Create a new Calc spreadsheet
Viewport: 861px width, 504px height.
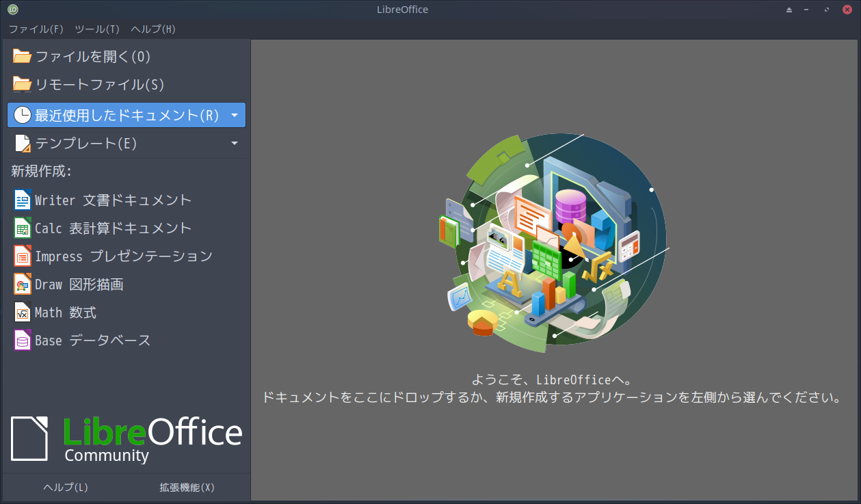(103, 228)
